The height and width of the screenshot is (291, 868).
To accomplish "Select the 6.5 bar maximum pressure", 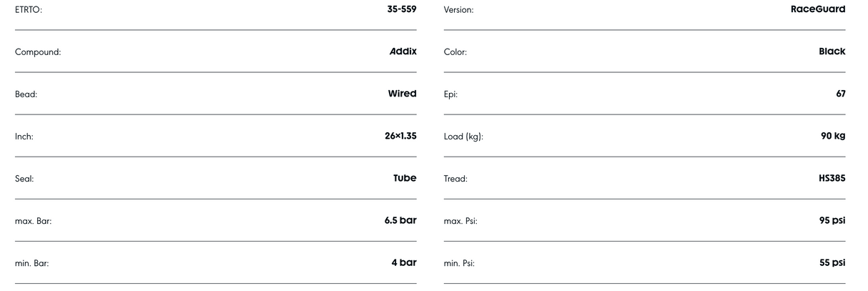I will pyautogui.click(x=400, y=220).
